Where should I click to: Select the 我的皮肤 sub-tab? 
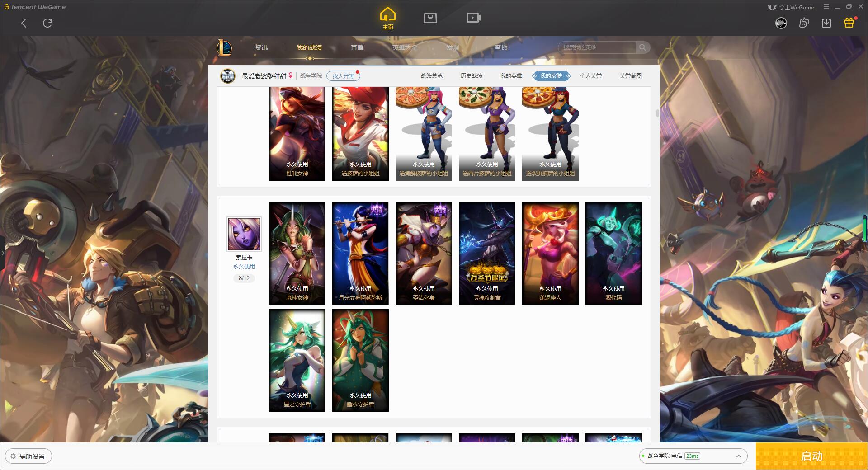[x=551, y=76]
